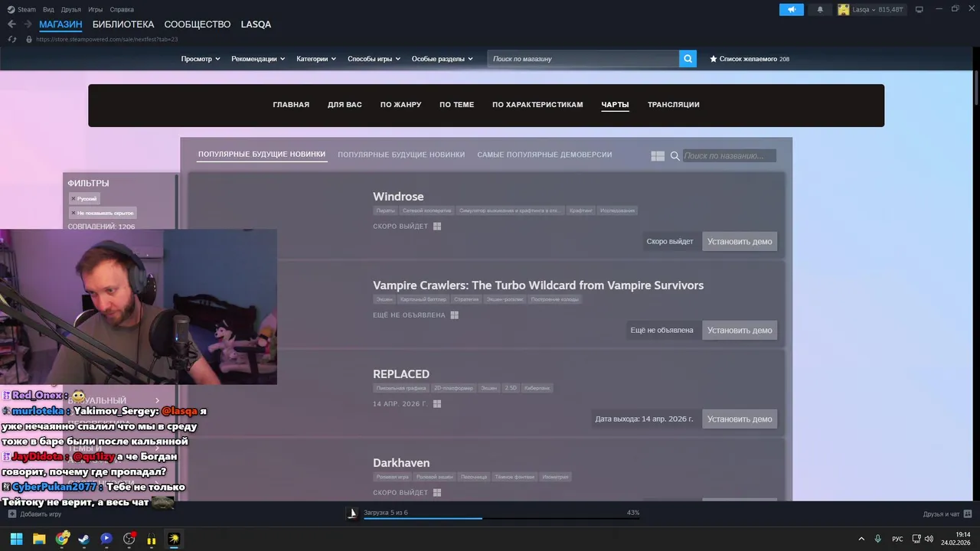Open the 'Рекомендации' dropdown
The width and height of the screenshot is (980, 551).
point(258,59)
